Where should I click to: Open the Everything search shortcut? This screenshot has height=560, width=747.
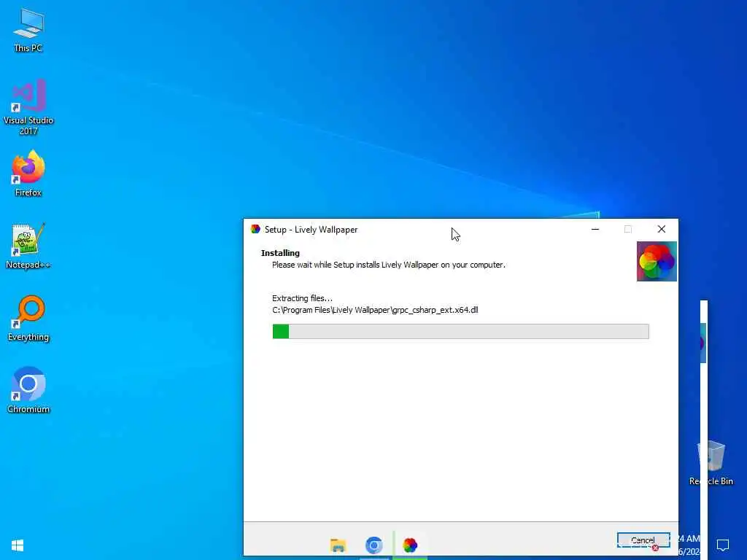coord(28,318)
